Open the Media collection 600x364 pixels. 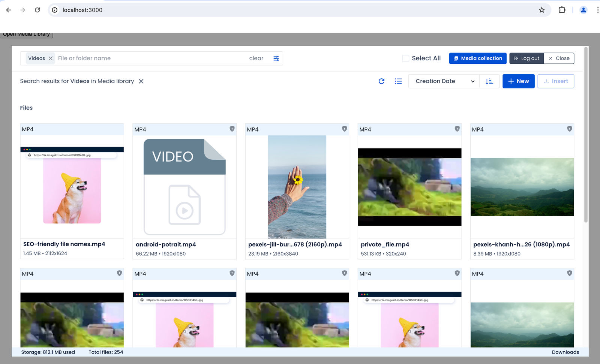478,58
